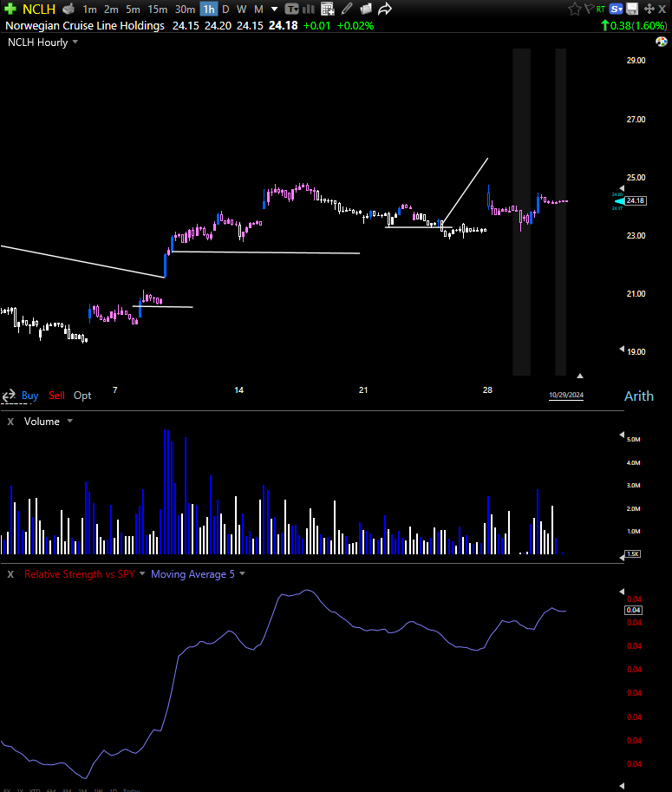The width and height of the screenshot is (672, 792).
Task: Switch to the 15m time frame
Action: pos(158,9)
